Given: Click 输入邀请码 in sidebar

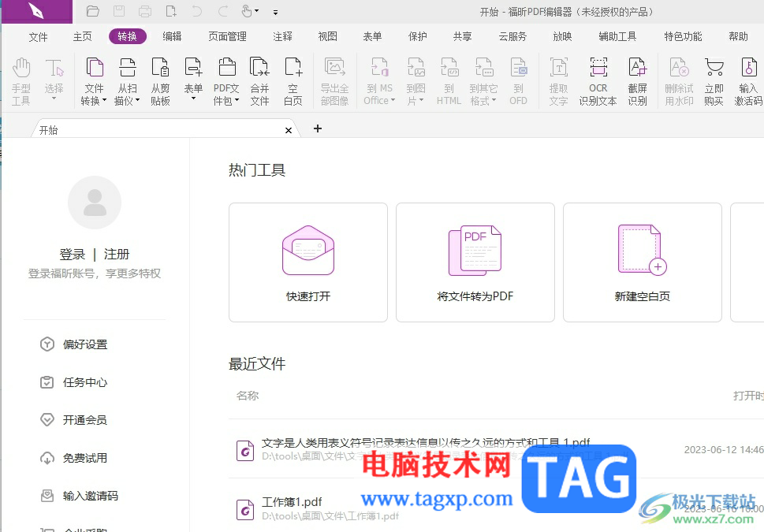Looking at the screenshot, I should point(79,496).
